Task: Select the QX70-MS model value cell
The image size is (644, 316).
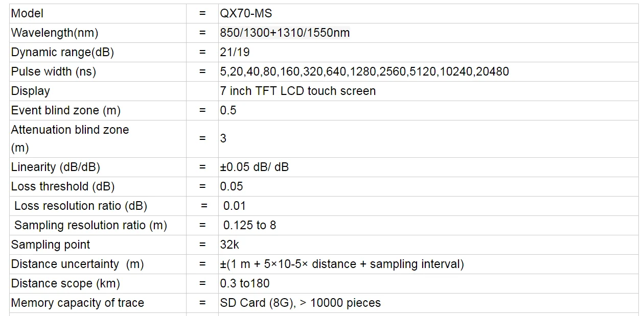Action: [428, 13]
